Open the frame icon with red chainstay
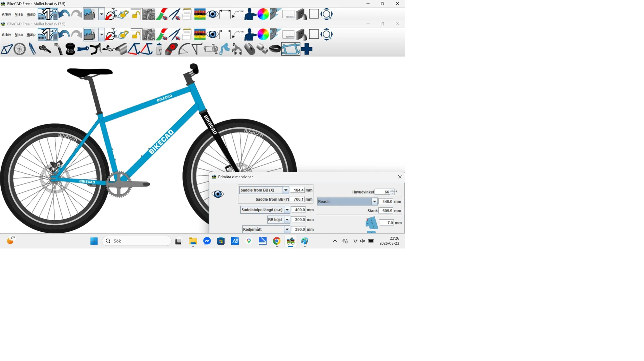The image size is (644, 361). pos(134,49)
